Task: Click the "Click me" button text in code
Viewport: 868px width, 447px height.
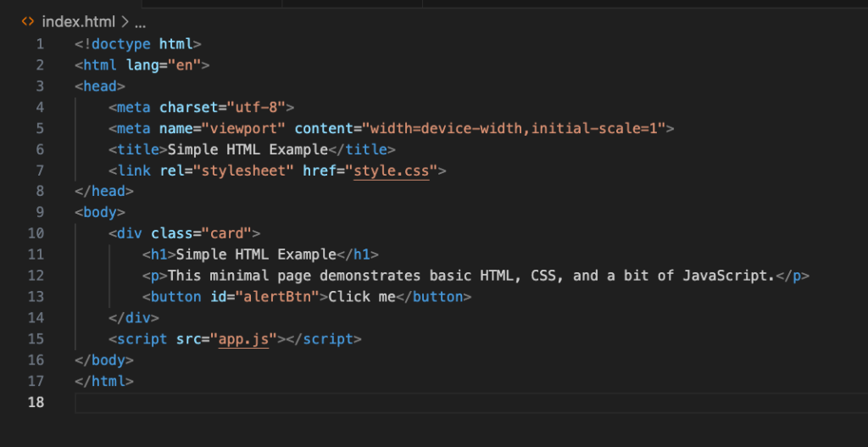Action: [362, 297]
